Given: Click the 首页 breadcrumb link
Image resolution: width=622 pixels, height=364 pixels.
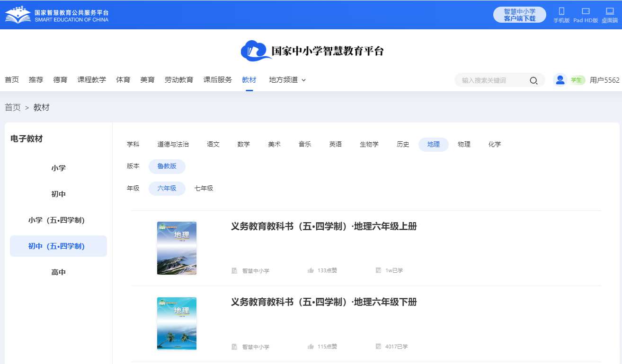Looking at the screenshot, I should point(13,107).
